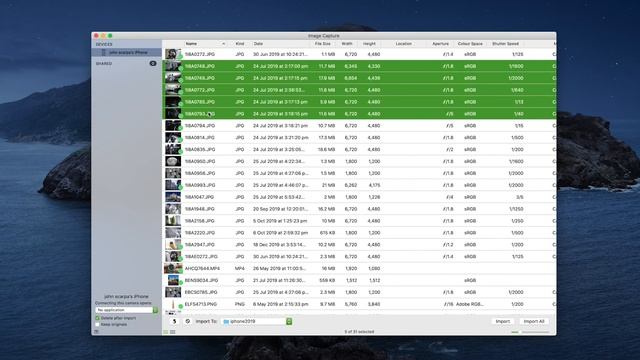Sort by the Width column header
The height and width of the screenshot is (360, 640).
347,44
